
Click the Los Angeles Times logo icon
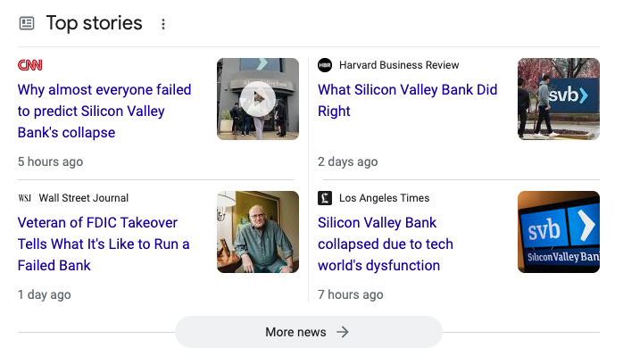[325, 198]
